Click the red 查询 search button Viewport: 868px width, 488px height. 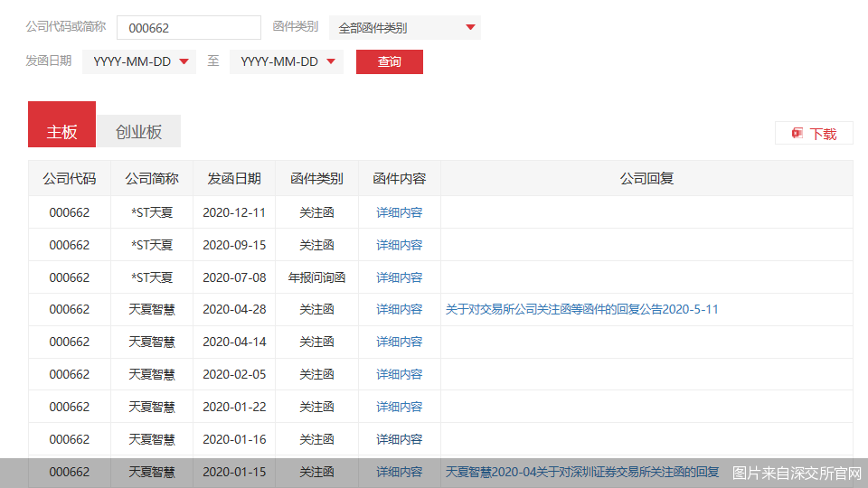(389, 61)
